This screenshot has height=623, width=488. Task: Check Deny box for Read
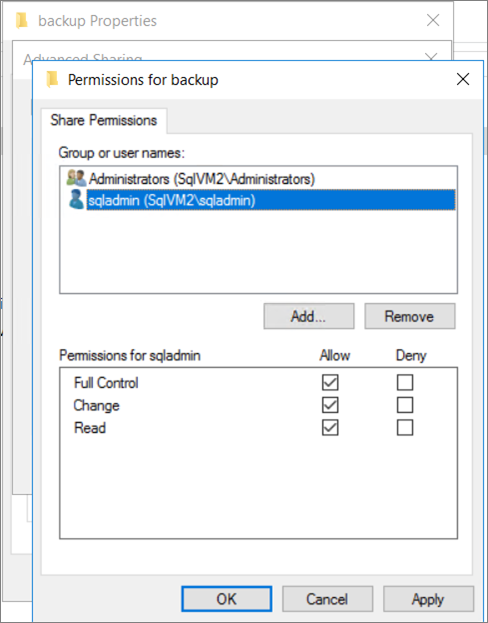click(405, 428)
